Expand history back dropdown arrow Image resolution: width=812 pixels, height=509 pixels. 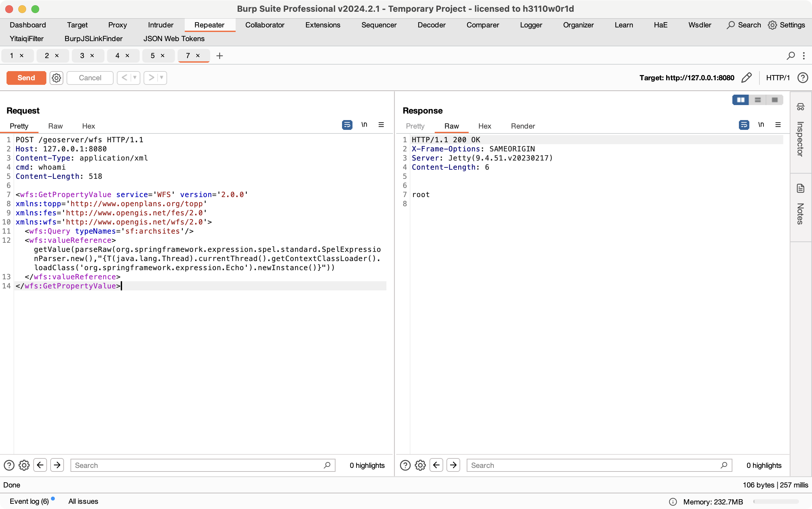[135, 78]
